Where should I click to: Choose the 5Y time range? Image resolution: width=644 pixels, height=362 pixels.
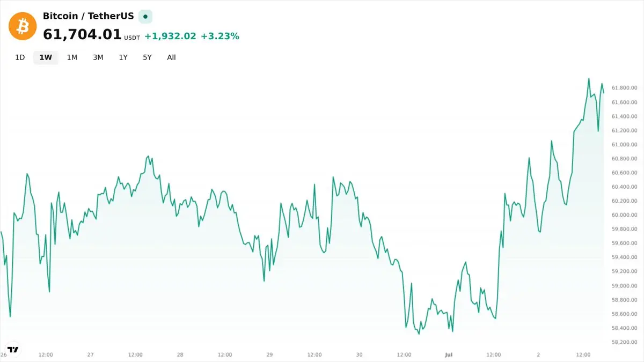click(x=147, y=57)
